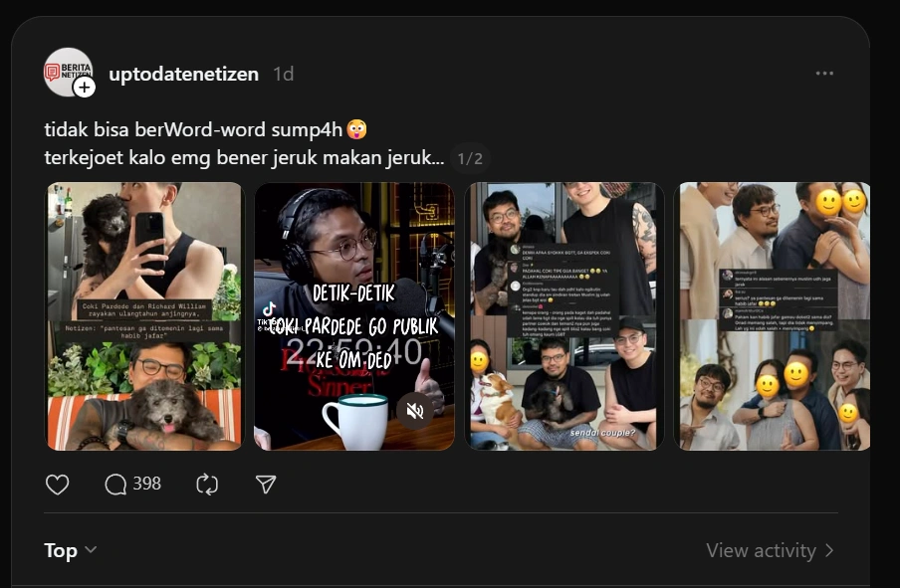Click the comment count 398
The image size is (900, 588).
point(145,484)
